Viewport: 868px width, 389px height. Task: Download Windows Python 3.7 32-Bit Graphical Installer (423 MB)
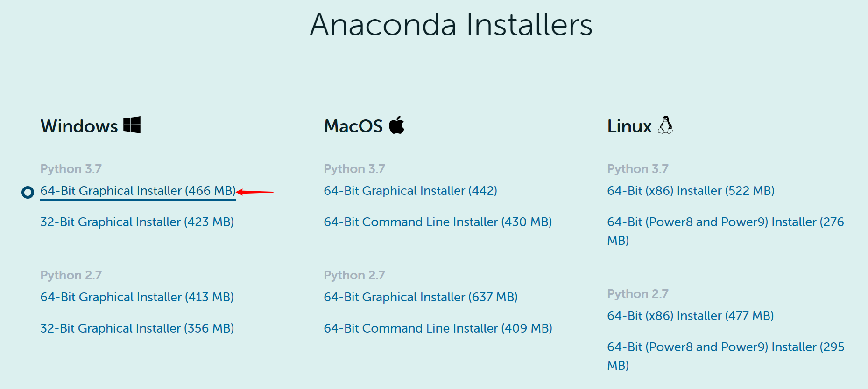pos(137,222)
